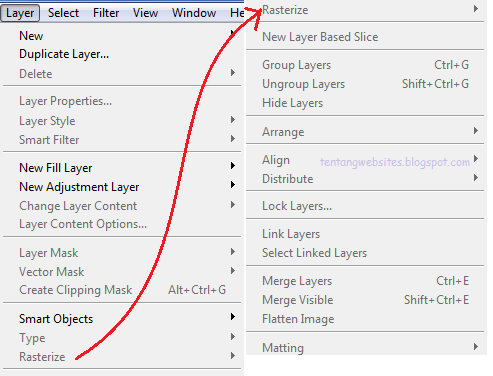
Task: Open the Distribute submenu
Action: pos(365,179)
